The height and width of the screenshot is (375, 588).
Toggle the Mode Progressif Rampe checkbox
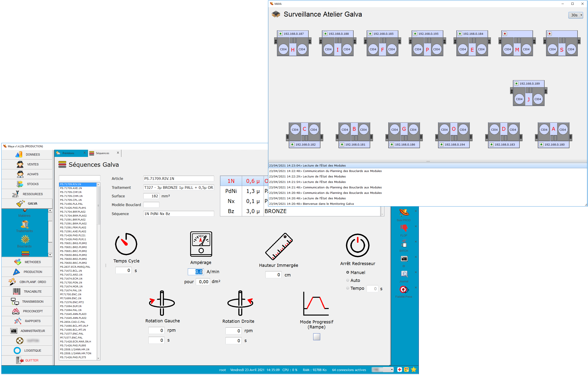[x=316, y=337]
